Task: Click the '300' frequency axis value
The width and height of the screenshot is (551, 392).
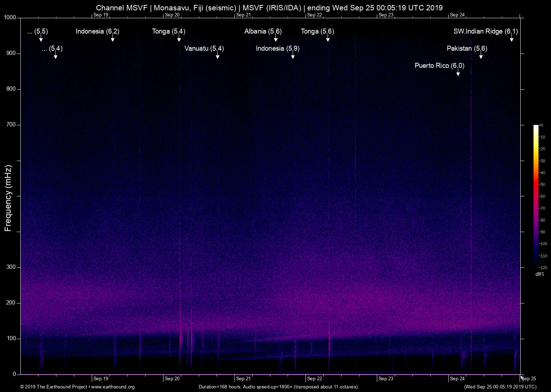Action: (x=11, y=267)
